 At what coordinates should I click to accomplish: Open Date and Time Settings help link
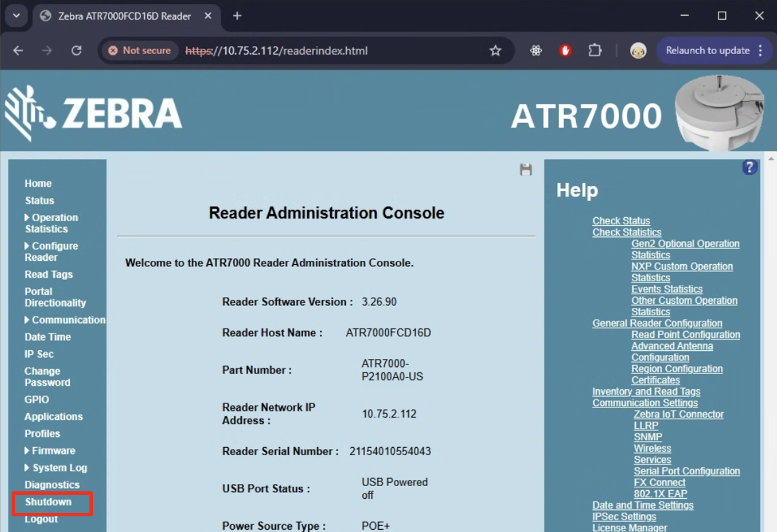tap(643, 505)
